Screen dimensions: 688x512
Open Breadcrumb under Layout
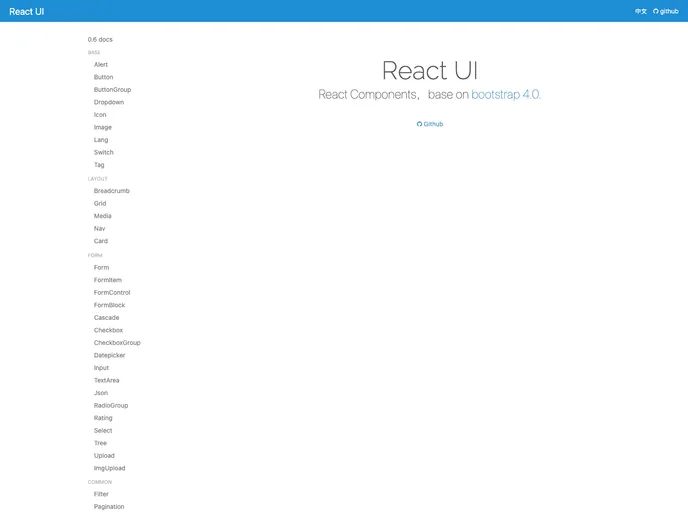click(111, 191)
